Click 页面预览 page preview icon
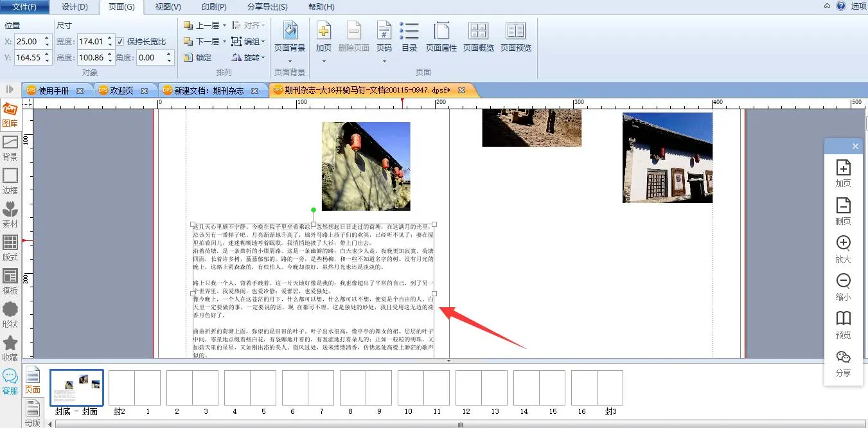The image size is (868, 428). (515, 37)
